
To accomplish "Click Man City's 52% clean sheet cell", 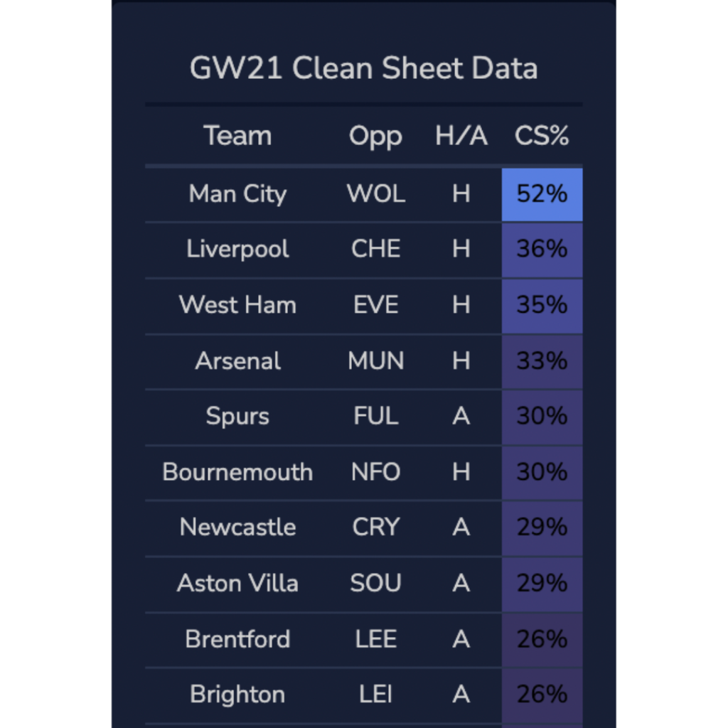I will point(542,194).
